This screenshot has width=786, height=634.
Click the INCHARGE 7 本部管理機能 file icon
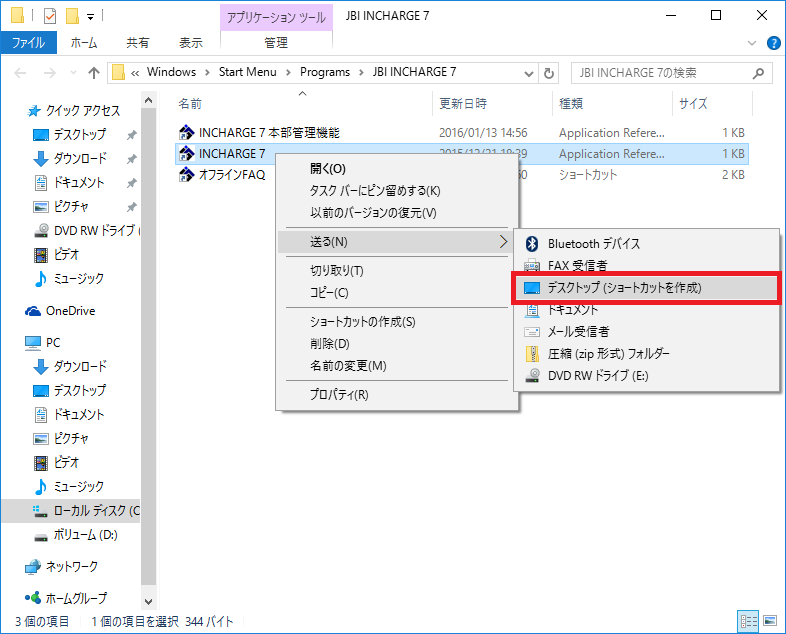coord(186,132)
